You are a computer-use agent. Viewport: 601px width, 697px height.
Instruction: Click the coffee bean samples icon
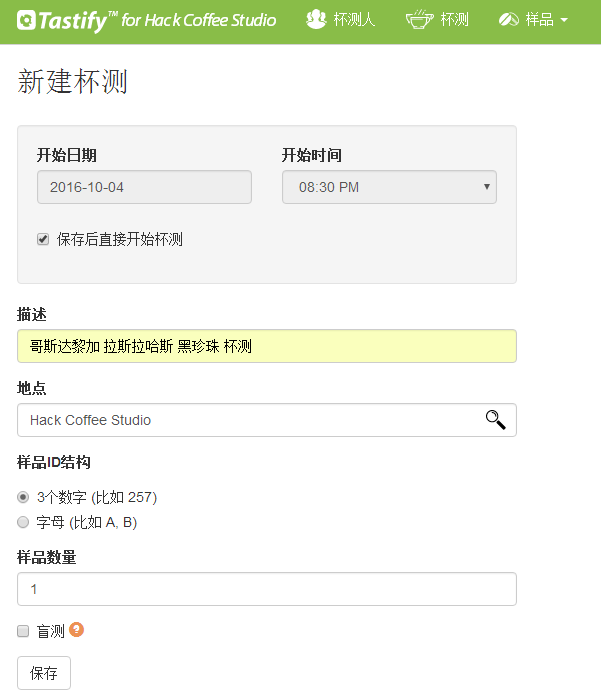pyautogui.click(x=509, y=19)
